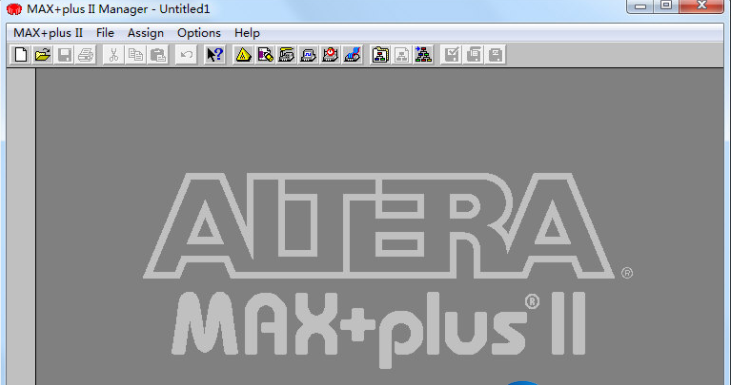Open the Timing Analyzer clock icon

(x=330, y=55)
